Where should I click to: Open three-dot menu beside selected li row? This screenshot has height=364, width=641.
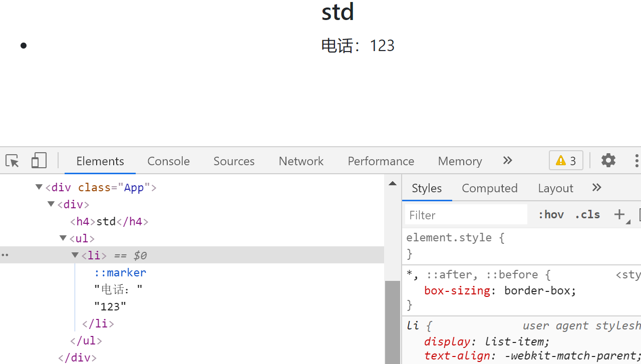pyautogui.click(x=5, y=255)
